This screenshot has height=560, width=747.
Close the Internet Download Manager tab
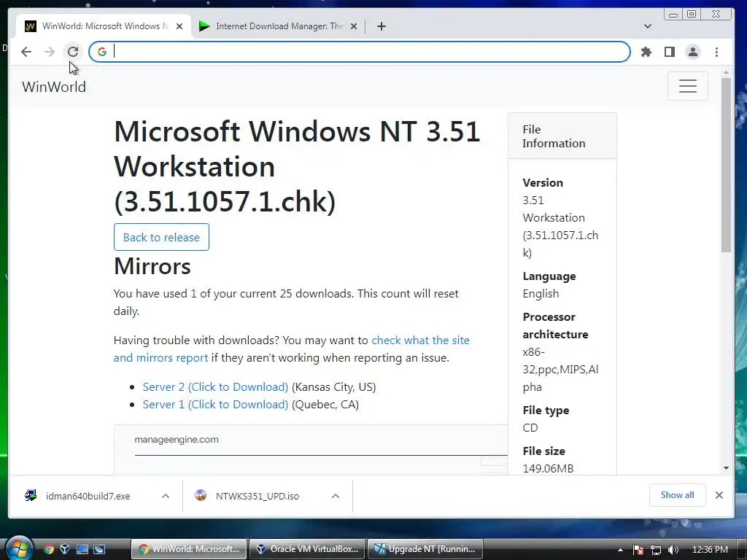point(354,26)
